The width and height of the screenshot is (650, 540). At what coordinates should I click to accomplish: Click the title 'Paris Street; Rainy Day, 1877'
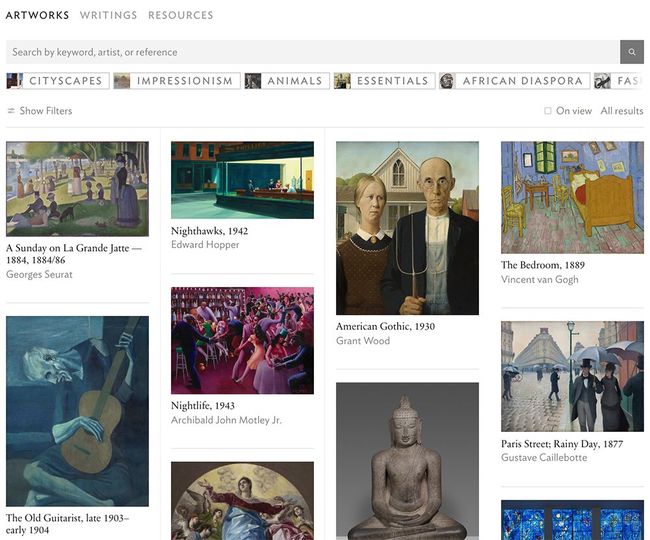tap(562, 444)
